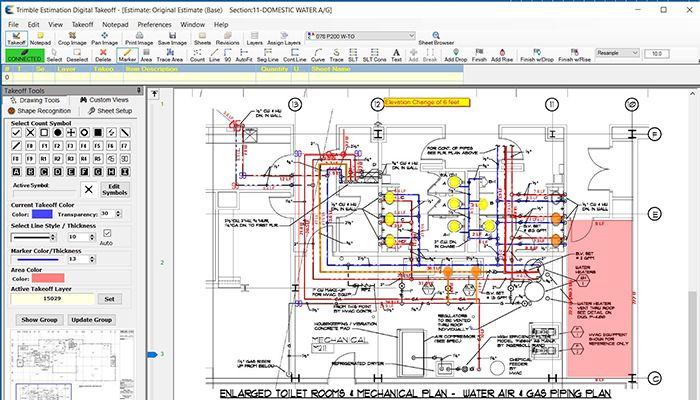This screenshot has height=400, width=700.
Task: Click the Print Image icon
Action: pyautogui.click(x=139, y=39)
